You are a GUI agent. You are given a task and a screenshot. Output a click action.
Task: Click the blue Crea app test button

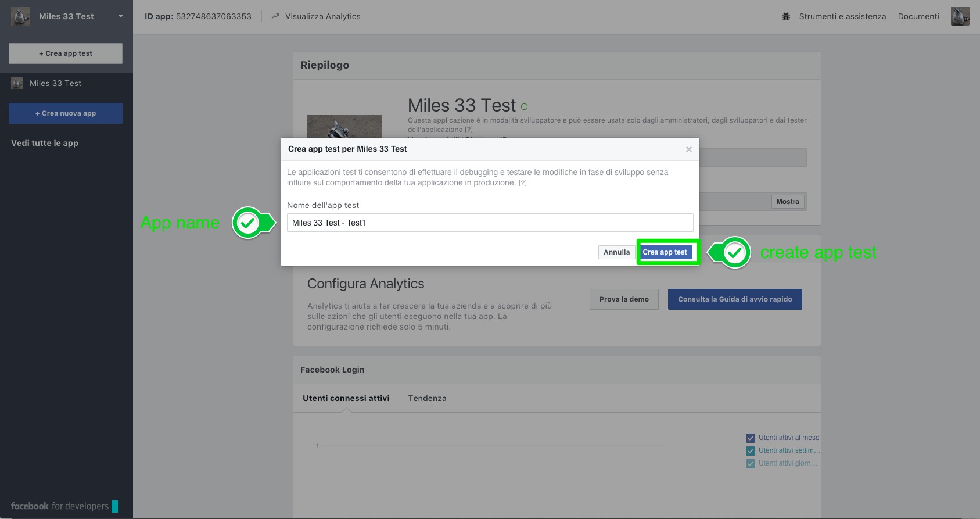(x=665, y=252)
